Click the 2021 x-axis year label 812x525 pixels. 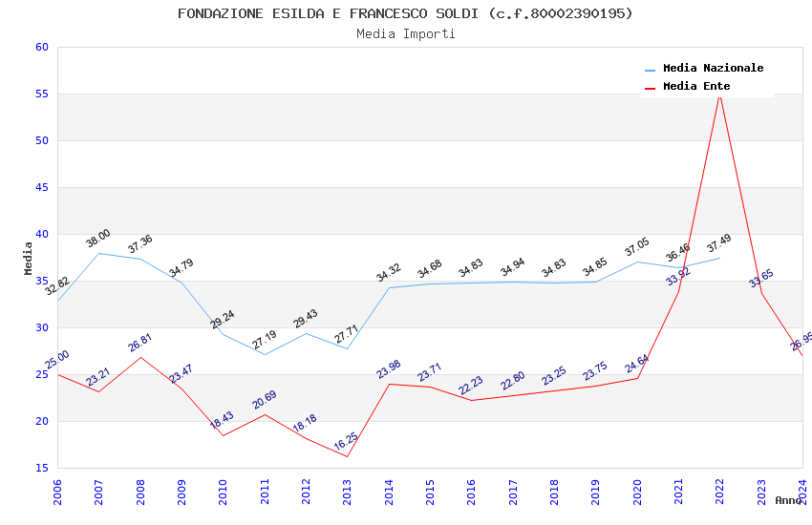pos(678,492)
